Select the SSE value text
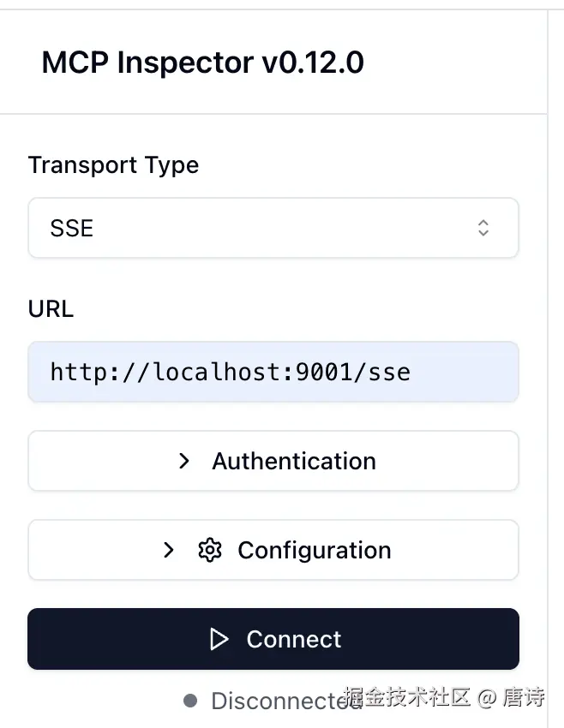564x728 pixels. (x=72, y=228)
